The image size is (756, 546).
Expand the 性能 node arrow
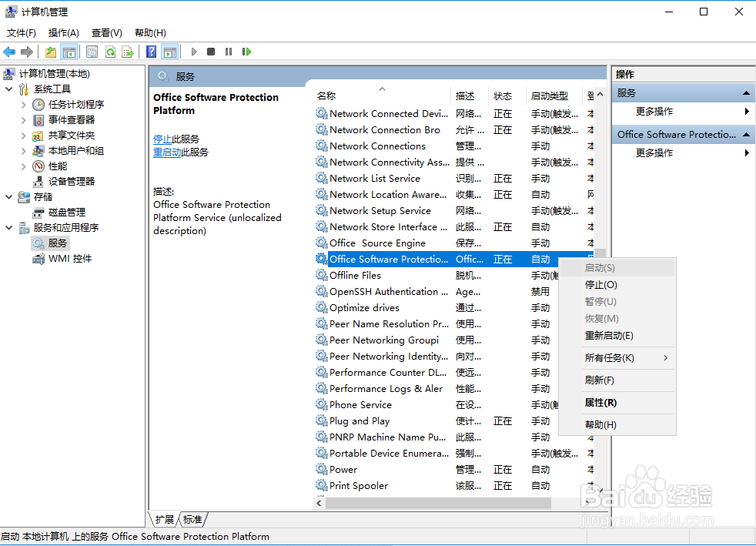(x=23, y=166)
